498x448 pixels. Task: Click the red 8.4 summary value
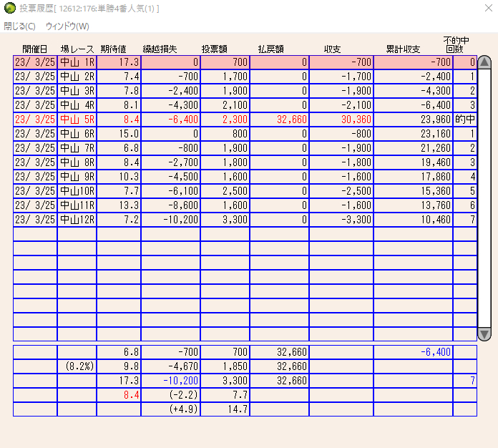(x=119, y=395)
